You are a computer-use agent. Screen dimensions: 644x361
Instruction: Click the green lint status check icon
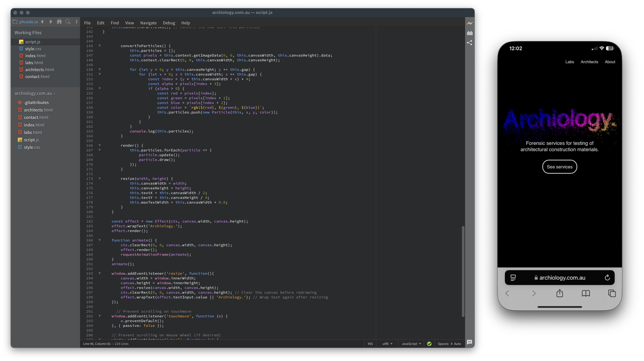tap(429, 344)
